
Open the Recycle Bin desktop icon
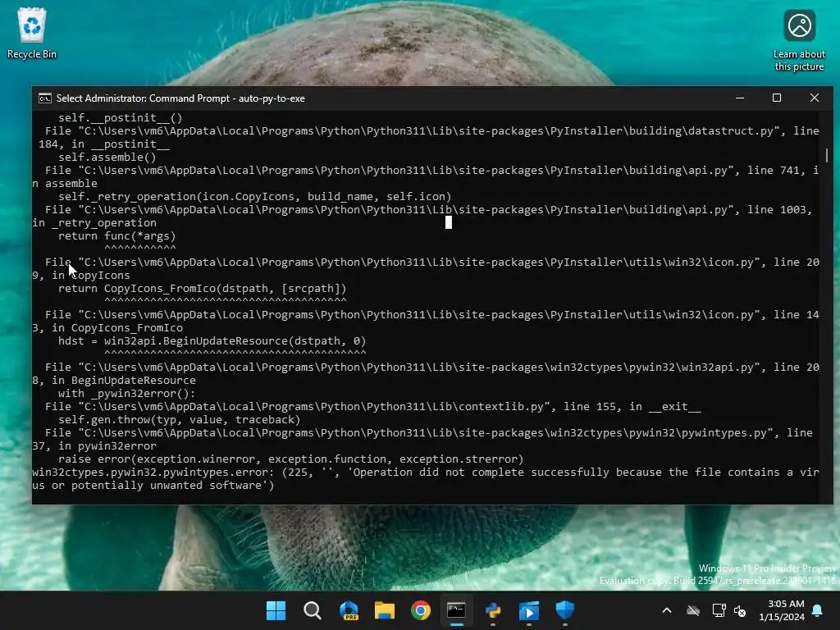coord(32,33)
